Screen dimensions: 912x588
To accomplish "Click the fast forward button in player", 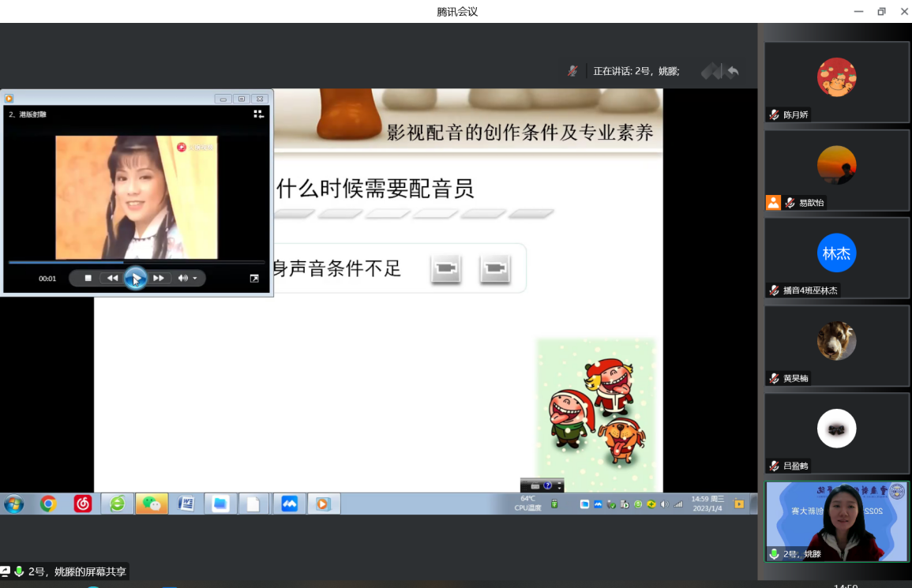I will click(159, 278).
